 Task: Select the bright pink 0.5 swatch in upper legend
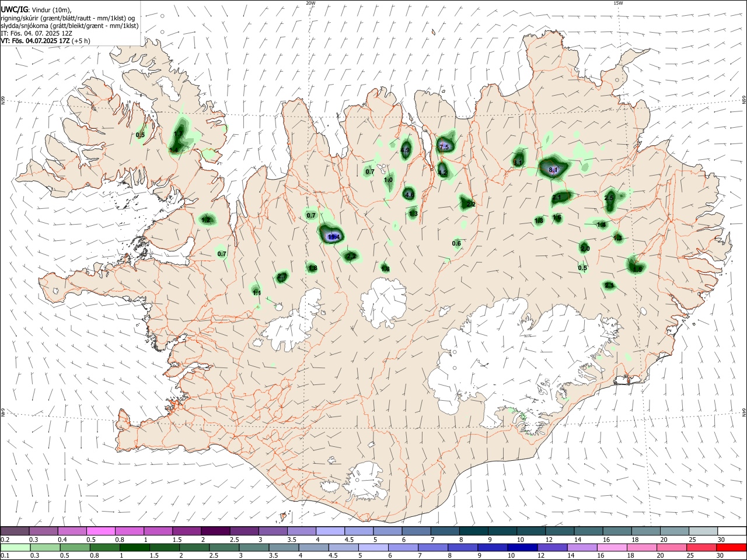(x=100, y=531)
